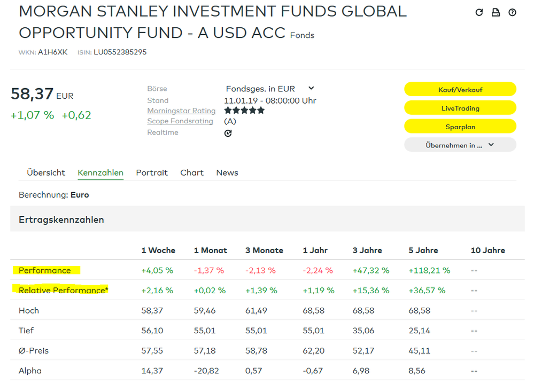
Task: Expand the Börse 'Fondsges. in EUR' dropdown
Action: 270,89
